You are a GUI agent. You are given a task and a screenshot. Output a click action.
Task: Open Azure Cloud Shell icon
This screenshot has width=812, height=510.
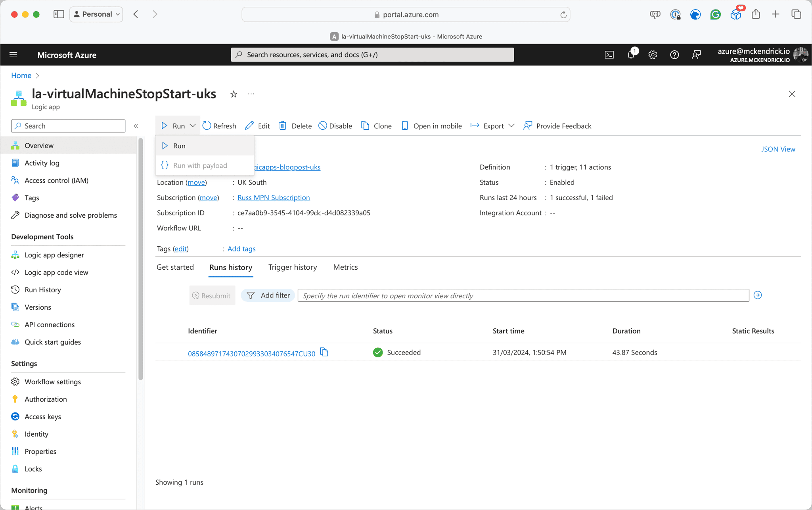[609, 55]
